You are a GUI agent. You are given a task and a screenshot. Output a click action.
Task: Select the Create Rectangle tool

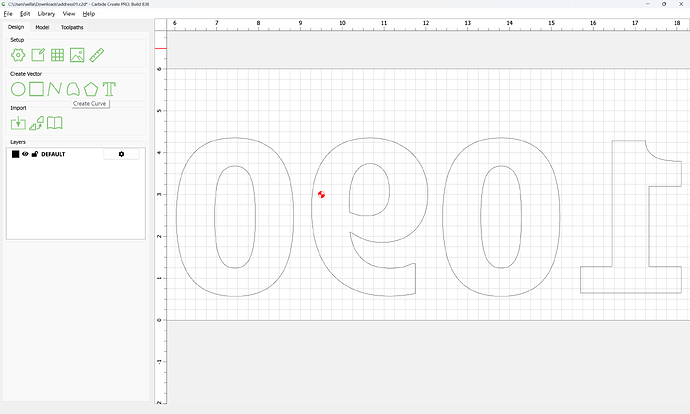click(x=36, y=89)
